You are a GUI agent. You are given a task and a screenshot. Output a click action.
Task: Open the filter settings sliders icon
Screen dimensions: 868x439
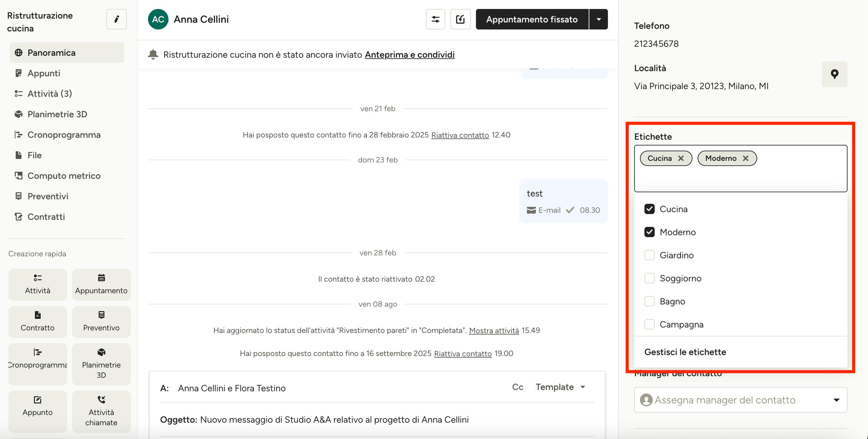point(435,19)
